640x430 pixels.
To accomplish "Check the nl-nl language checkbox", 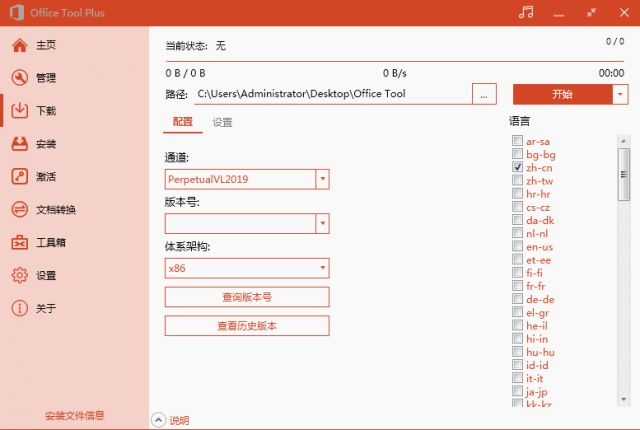I will pyautogui.click(x=518, y=233).
